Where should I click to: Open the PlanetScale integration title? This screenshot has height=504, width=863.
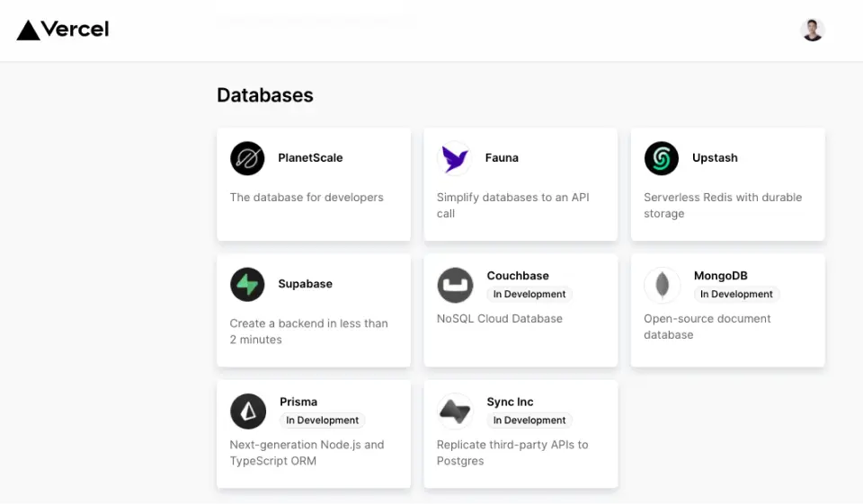[310, 158]
